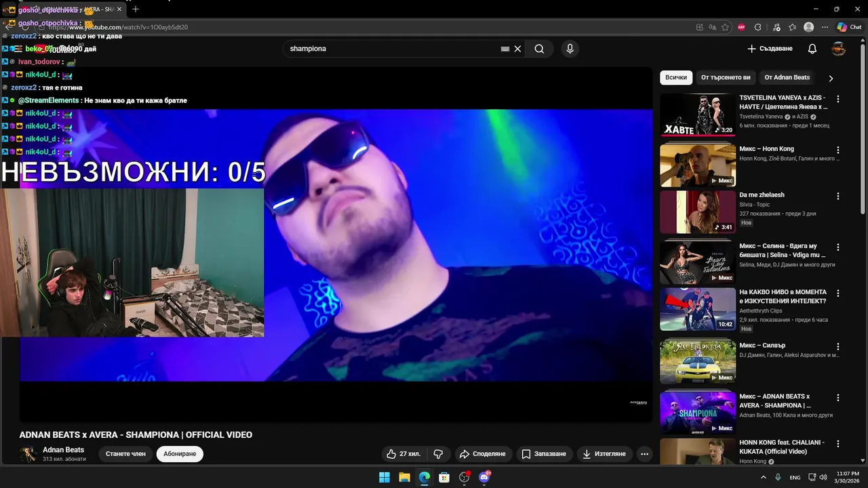Viewport: 868px width, 488px height.
Task: Open the on-screen keyboard icon in search box
Action: (505, 49)
